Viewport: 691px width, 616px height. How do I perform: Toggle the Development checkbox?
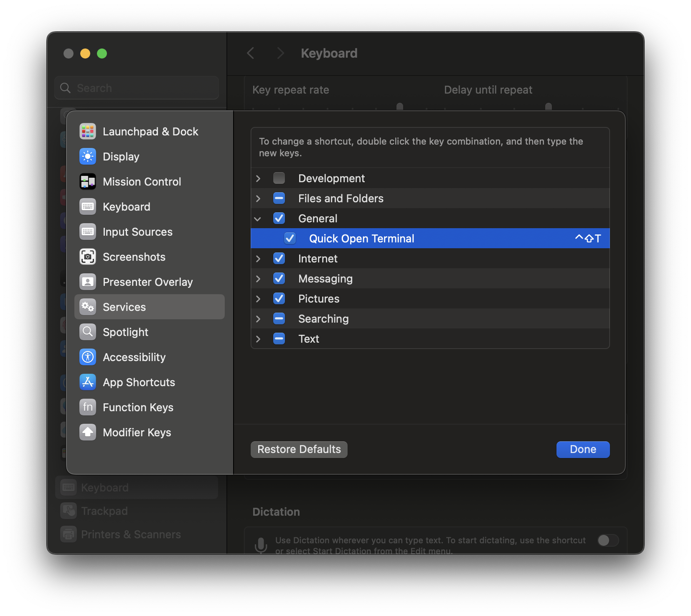(x=279, y=178)
